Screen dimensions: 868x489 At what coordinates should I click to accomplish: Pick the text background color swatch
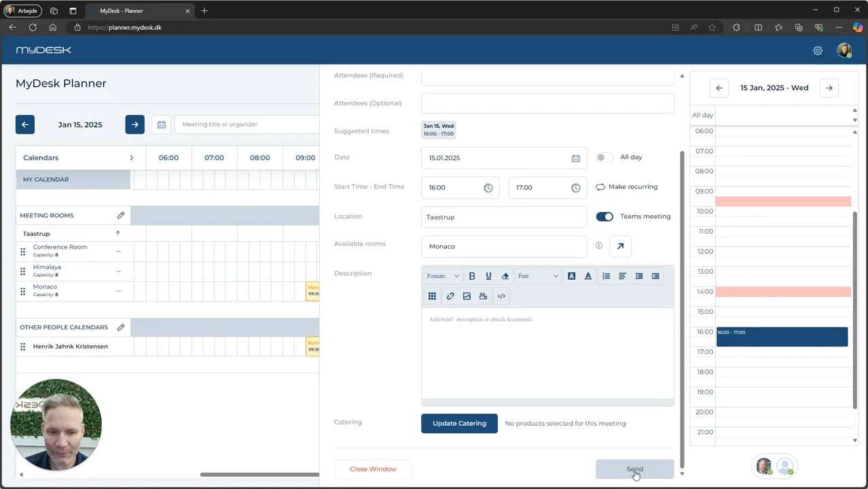[571, 276]
